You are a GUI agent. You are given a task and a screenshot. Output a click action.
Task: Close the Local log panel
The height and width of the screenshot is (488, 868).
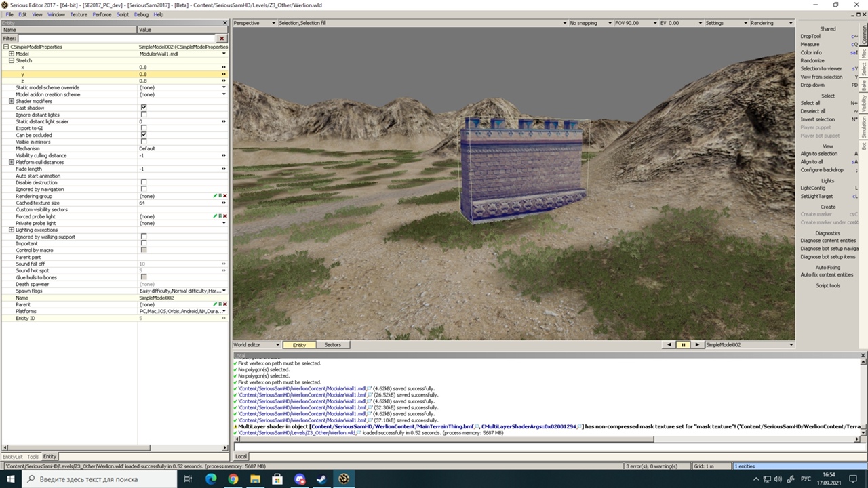(x=864, y=355)
